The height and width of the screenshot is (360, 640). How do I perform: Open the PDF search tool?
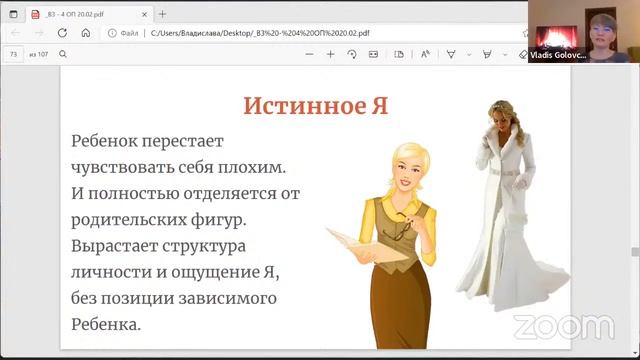[x=63, y=54]
